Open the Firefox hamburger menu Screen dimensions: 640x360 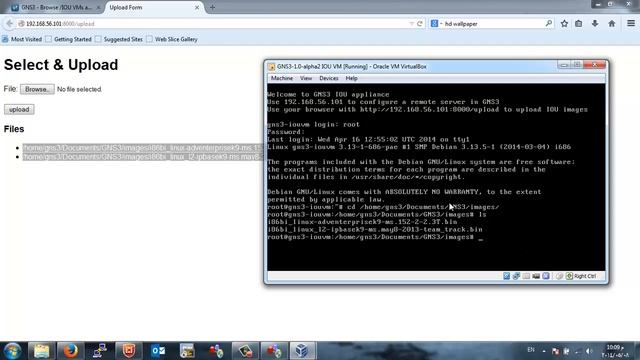tap(631, 24)
